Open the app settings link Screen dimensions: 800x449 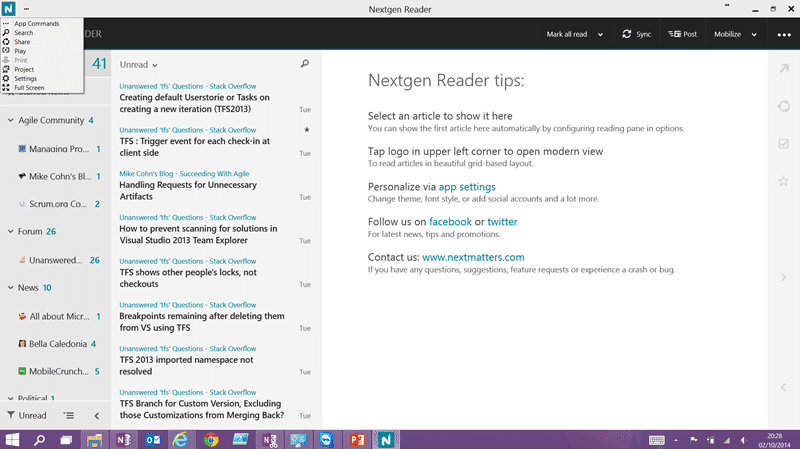click(467, 187)
